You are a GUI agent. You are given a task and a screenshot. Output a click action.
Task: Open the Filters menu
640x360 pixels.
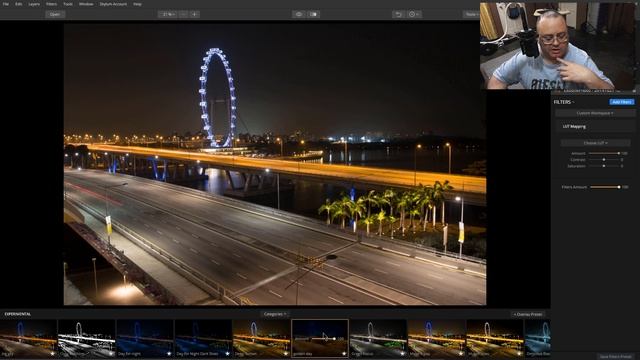pos(51,4)
